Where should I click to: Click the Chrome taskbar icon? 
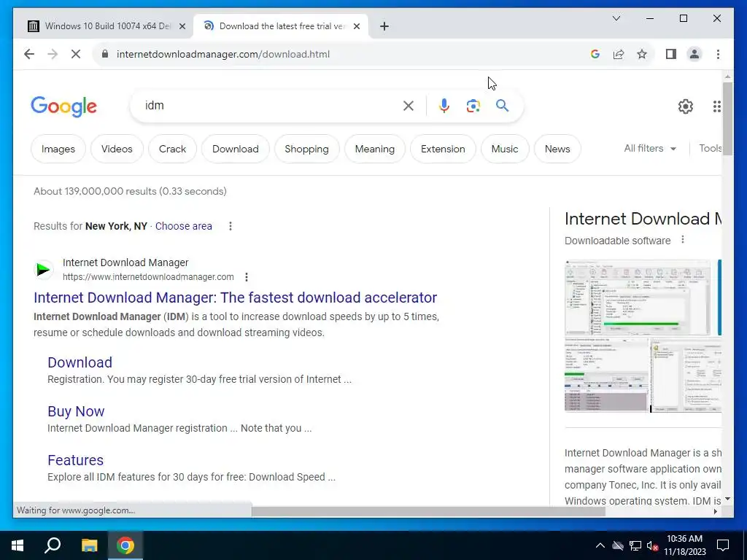pyautogui.click(x=125, y=545)
